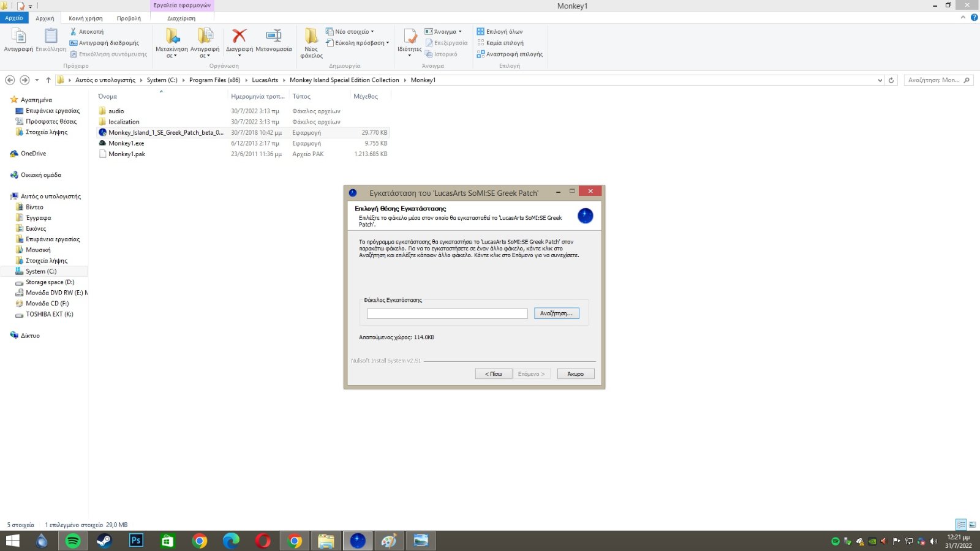The width and height of the screenshot is (980, 551).
Task: Click the refresh icon by address bar
Action: (891, 80)
